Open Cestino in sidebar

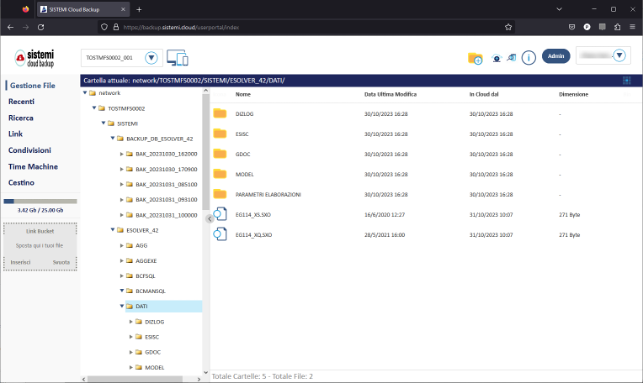click(x=21, y=183)
